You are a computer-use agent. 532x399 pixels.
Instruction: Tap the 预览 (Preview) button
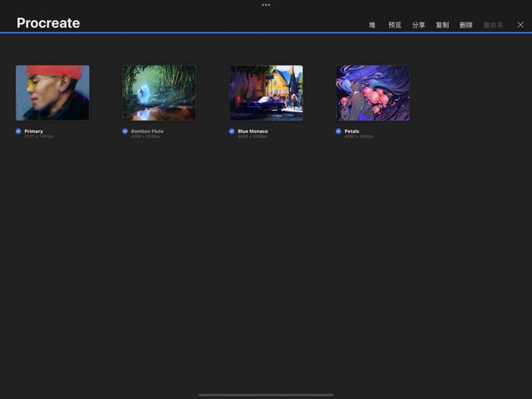[395, 25]
